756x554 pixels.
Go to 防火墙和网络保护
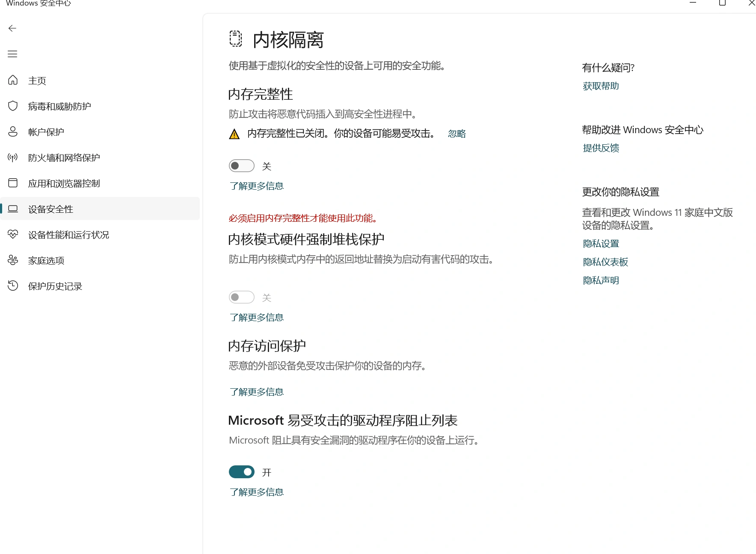(x=63, y=158)
